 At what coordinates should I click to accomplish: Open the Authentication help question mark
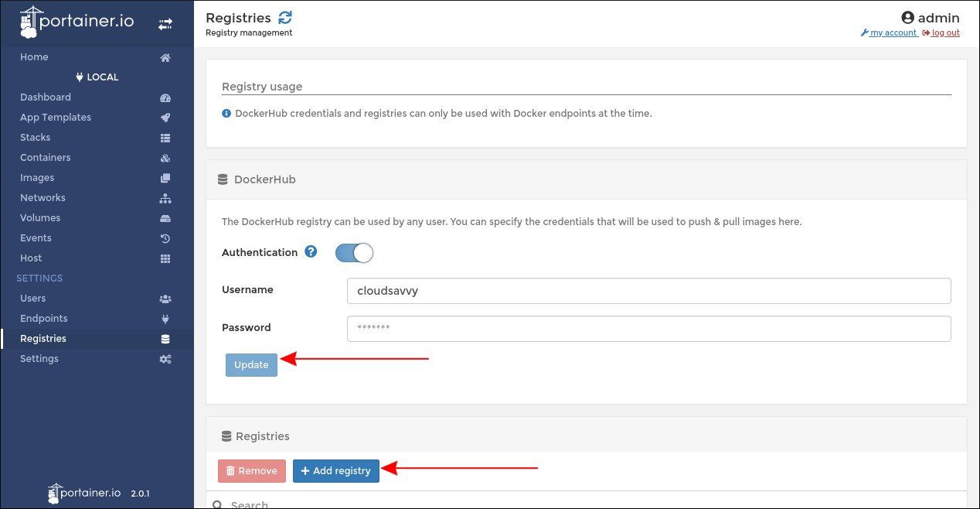pos(310,251)
